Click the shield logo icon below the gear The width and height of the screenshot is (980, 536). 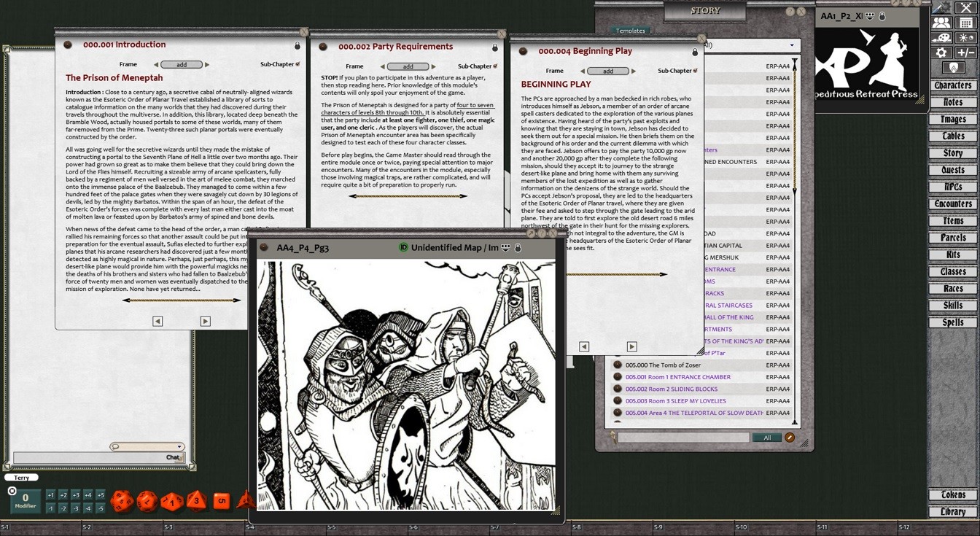click(954, 66)
